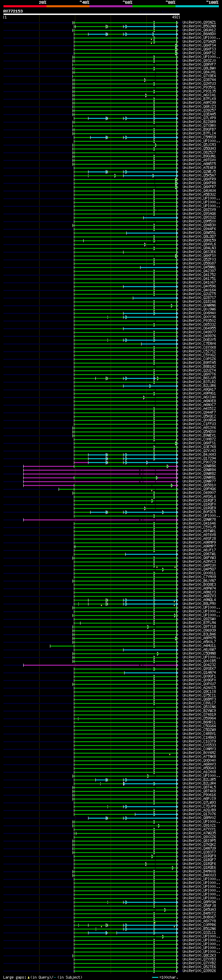Open hit UniRef100_Q6UA12

click(199, 30)
